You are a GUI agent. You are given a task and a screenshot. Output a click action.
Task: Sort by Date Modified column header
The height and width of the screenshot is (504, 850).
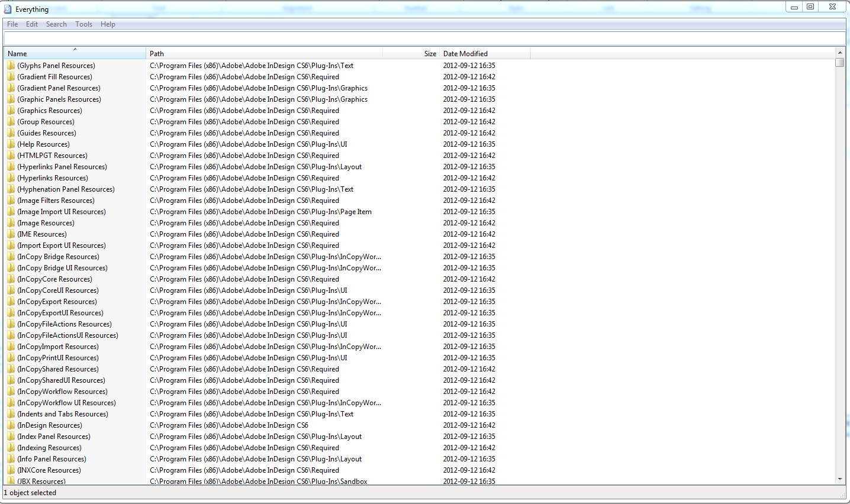coord(485,53)
